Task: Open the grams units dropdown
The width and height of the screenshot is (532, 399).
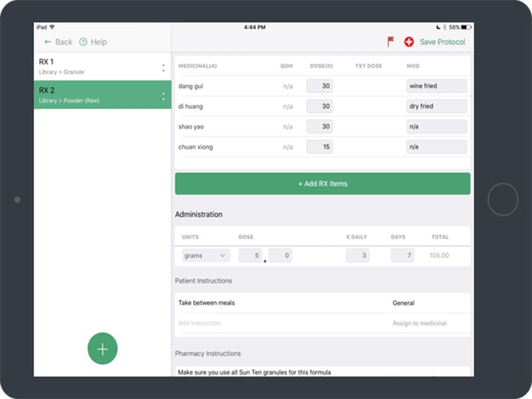Action: [x=205, y=255]
